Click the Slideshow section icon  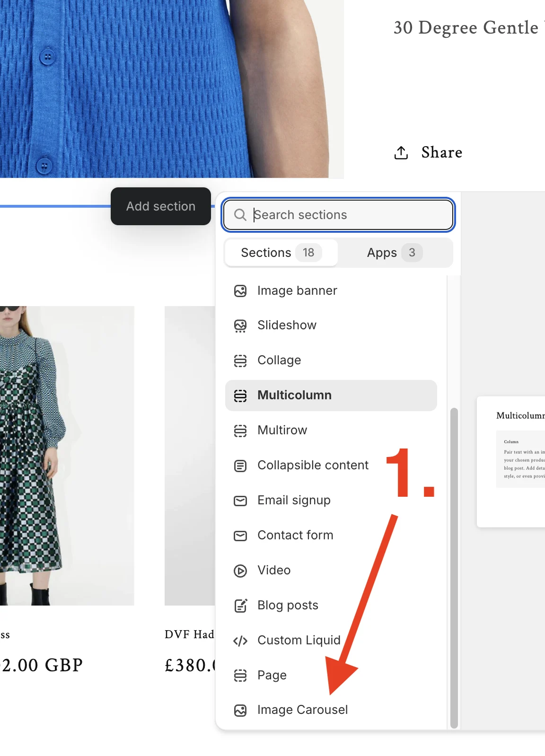(x=240, y=326)
